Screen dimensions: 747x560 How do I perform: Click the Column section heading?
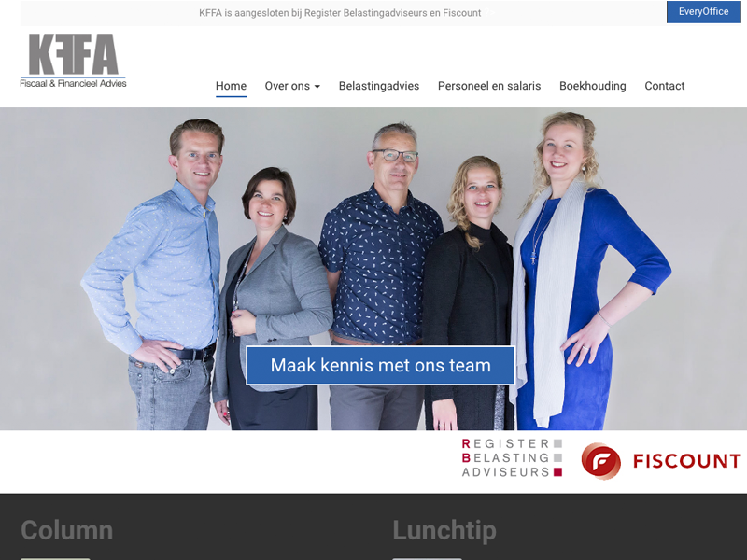pyautogui.click(x=66, y=530)
